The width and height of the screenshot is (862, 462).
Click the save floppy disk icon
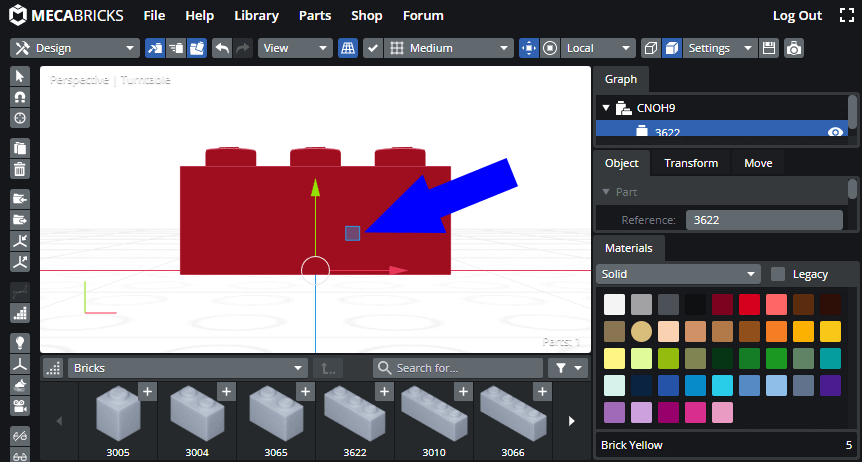[x=769, y=48]
